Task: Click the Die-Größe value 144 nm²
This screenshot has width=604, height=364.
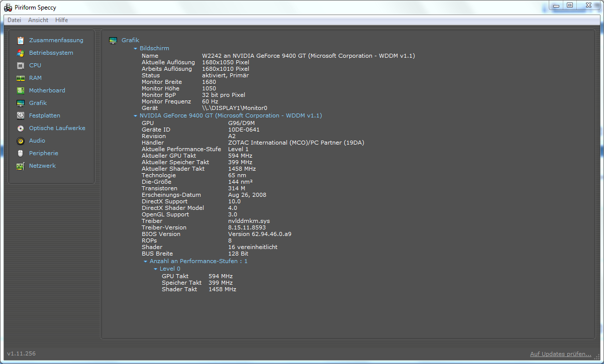Action: click(x=240, y=182)
